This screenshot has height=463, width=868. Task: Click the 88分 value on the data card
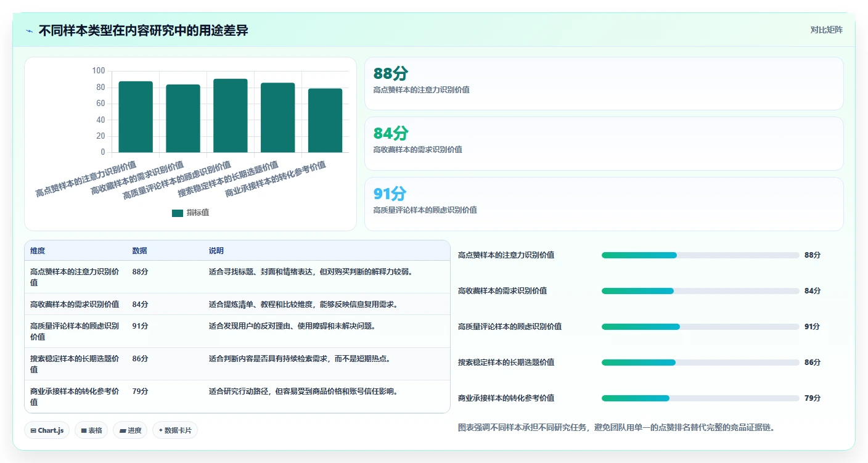(391, 74)
